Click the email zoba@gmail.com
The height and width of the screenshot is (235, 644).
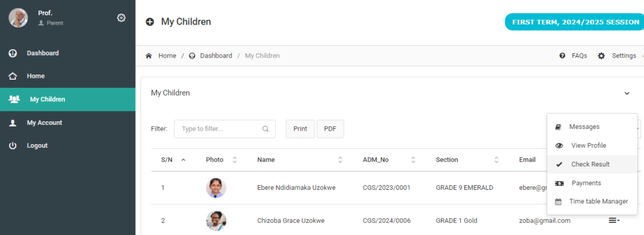[544, 220]
